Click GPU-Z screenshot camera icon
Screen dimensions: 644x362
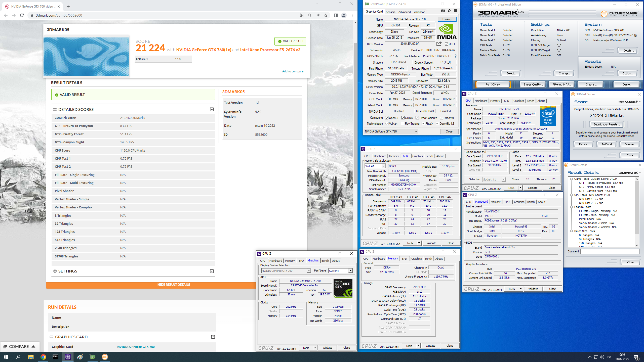(x=442, y=11)
